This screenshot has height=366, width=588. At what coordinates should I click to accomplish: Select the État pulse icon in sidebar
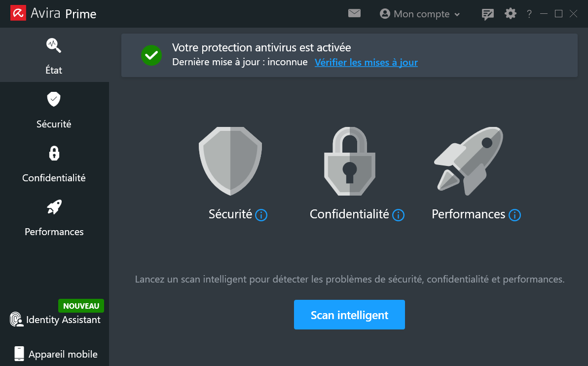(x=53, y=45)
